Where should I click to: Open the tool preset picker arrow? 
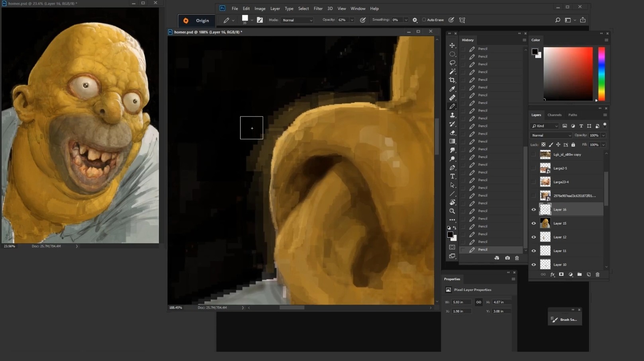pos(233,20)
